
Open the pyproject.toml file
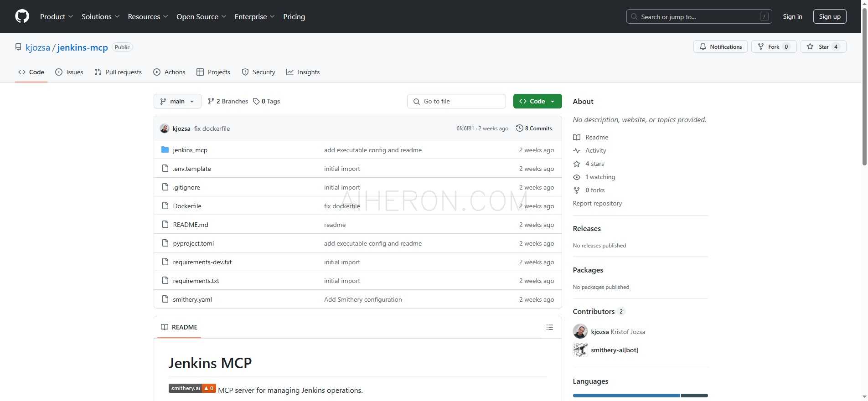pos(193,243)
